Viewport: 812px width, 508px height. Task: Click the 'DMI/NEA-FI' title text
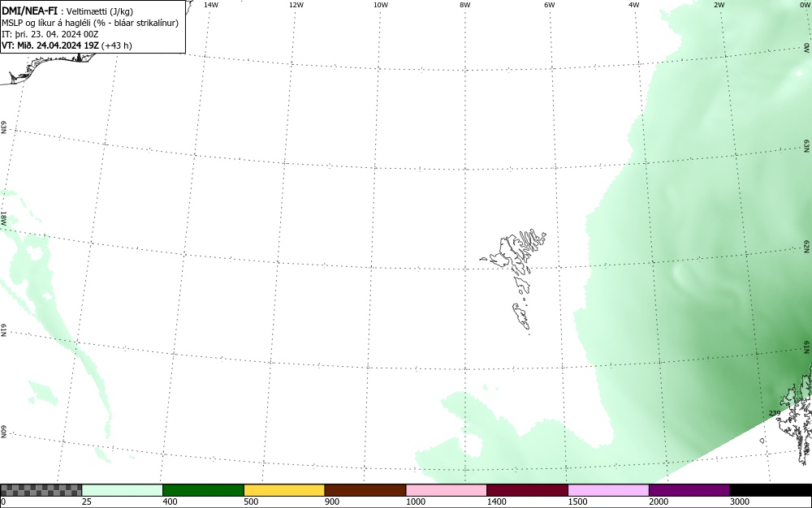click(x=29, y=11)
